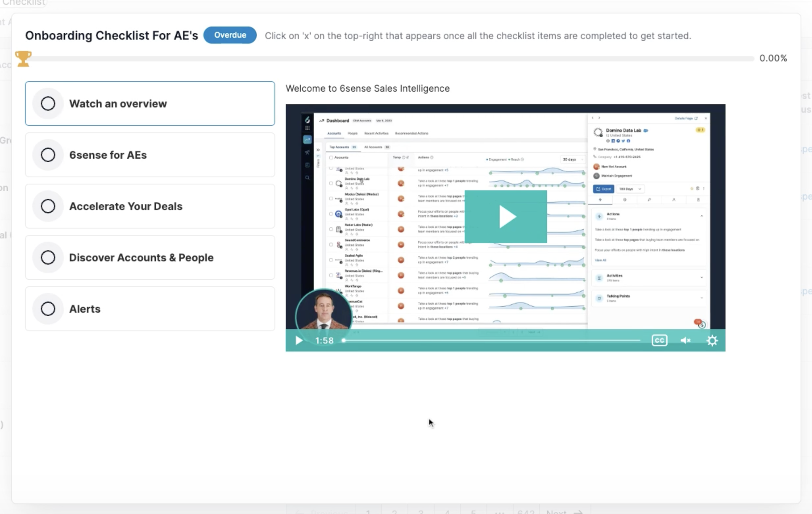Check the circle beside '6sense for AEs'
Viewport: 812px width, 514px height.
pyautogui.click(x=48, y=155)
